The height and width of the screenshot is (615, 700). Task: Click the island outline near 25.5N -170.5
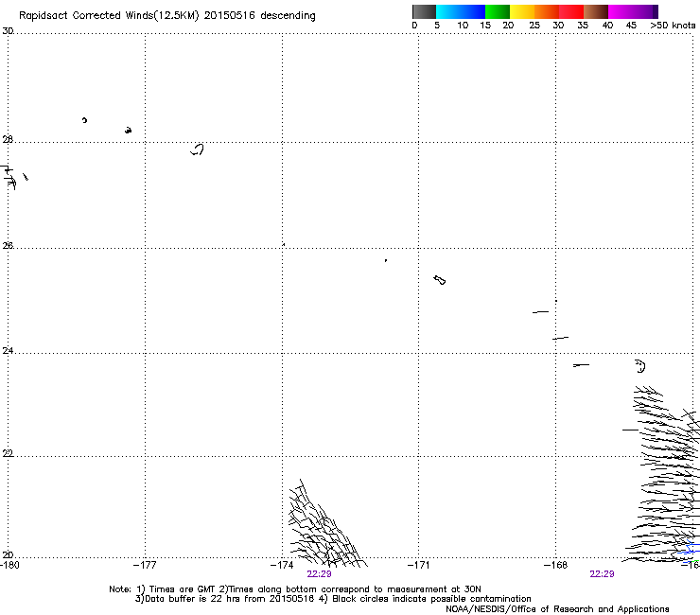(x=439, y=280)
